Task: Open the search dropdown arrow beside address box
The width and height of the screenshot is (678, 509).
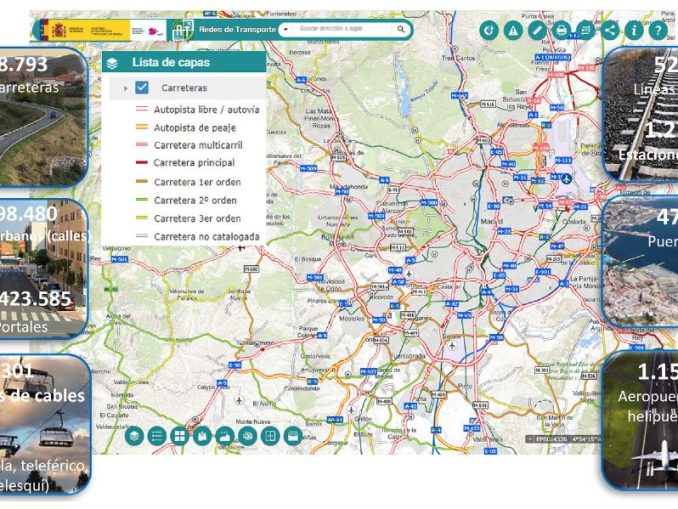Action: (x=285, y=30)
